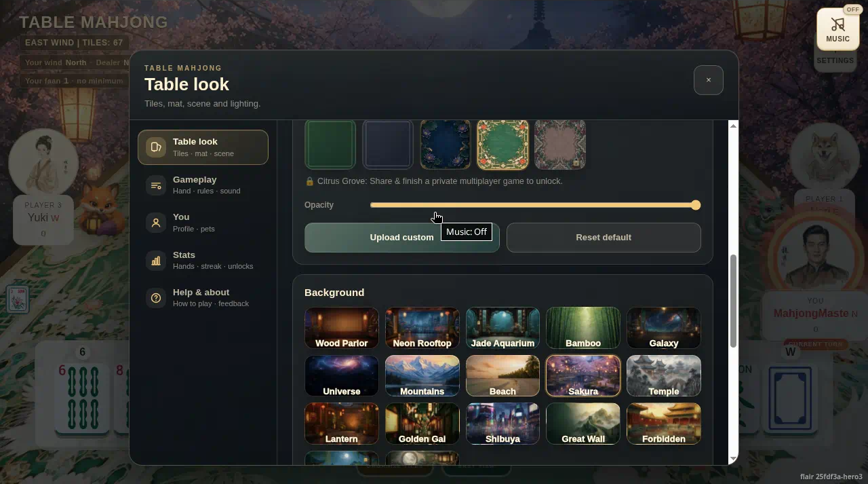Image resolution: width=868 pixels, height=484 pixels.
Task: Click the Gameplay sidebar icon
Action: click(x=156, y=185)
